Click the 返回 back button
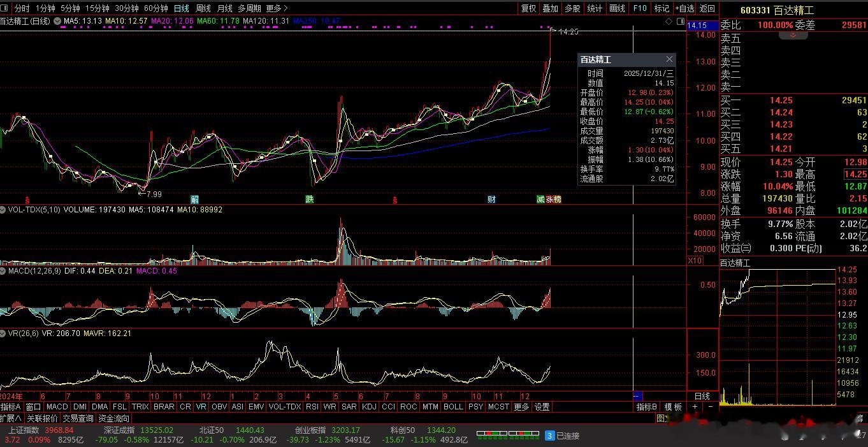Viewport: 868px width, 447px height. (707, 8)
